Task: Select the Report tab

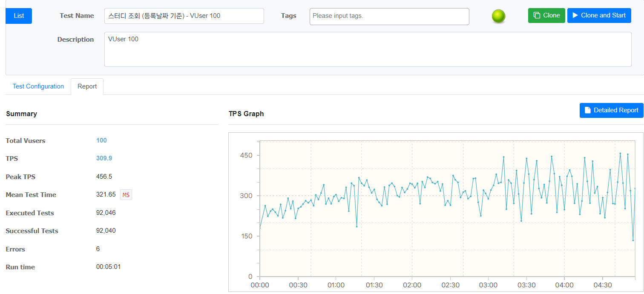Action: coord(87,86)
